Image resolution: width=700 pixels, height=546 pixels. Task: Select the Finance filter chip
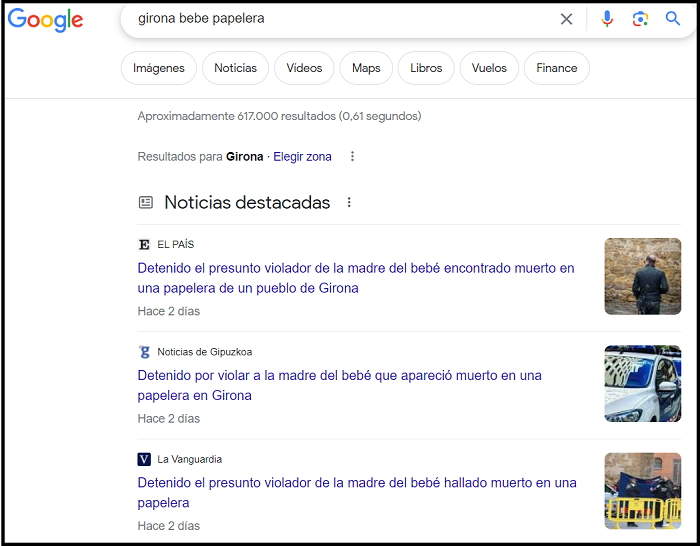click(556, 68)
